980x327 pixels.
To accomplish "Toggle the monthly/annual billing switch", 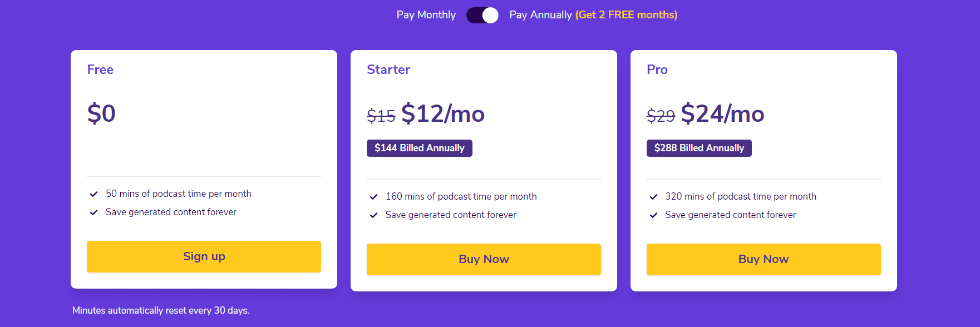I will click(482, 15).
